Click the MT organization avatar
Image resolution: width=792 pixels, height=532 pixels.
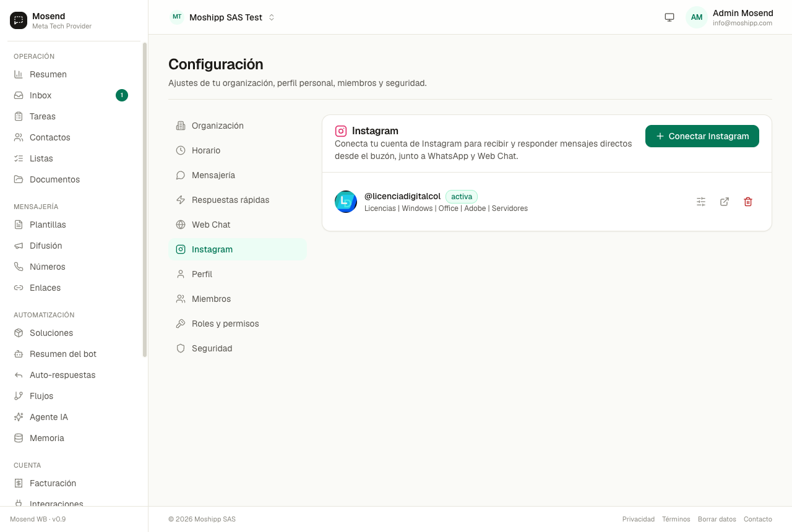[x=177, y=17]
